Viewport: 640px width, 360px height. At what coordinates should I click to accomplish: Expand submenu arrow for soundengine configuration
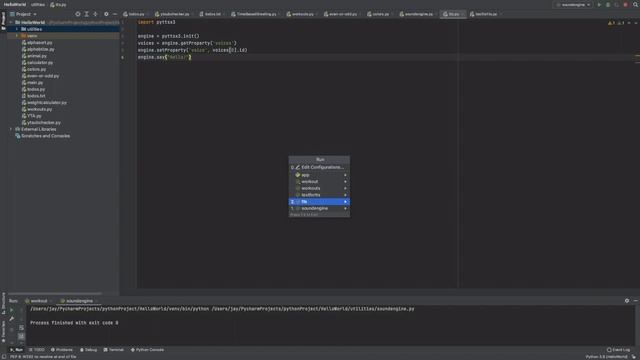click(x=345, y=209)
